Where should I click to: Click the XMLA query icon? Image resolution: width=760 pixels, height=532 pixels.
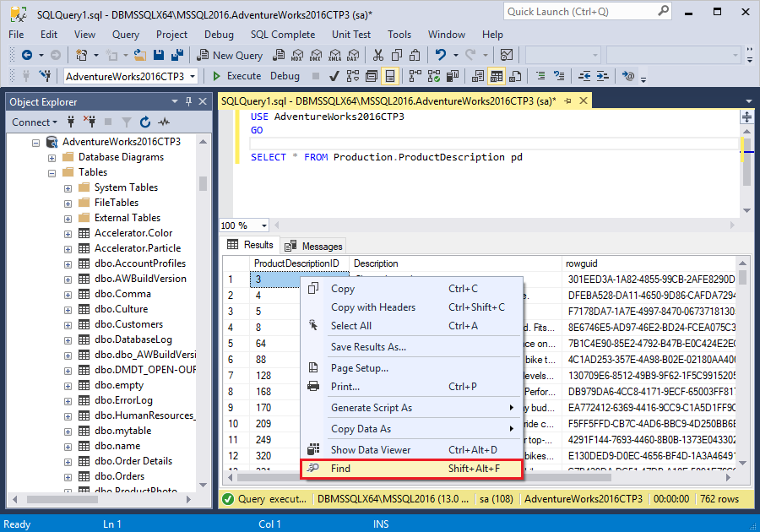(335, 55)
